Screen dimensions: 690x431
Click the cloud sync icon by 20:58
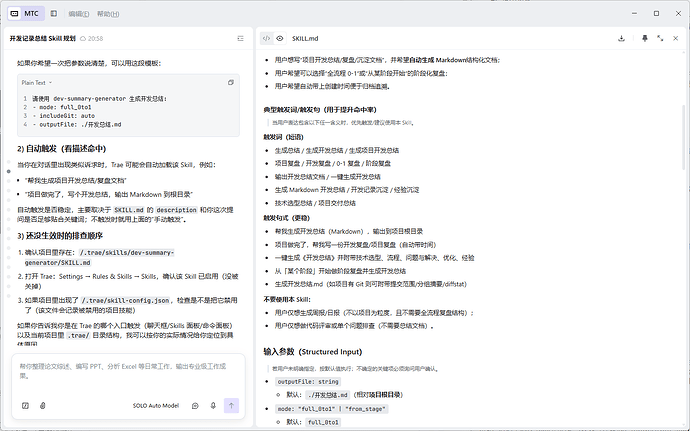(83, 39)
